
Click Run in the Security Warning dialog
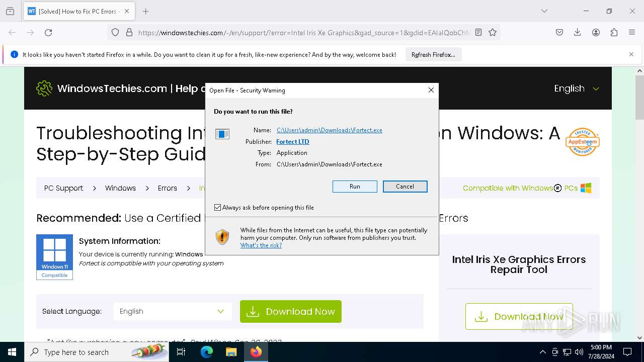tap(355, 187)
